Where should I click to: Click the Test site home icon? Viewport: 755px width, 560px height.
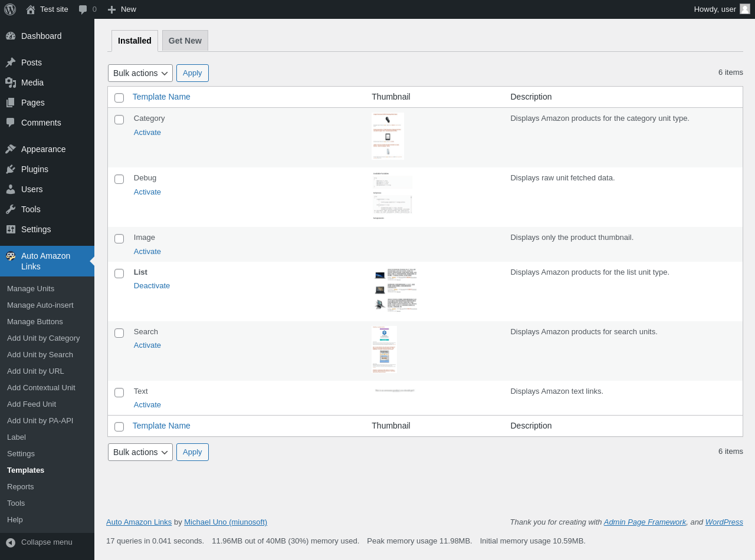31,9
